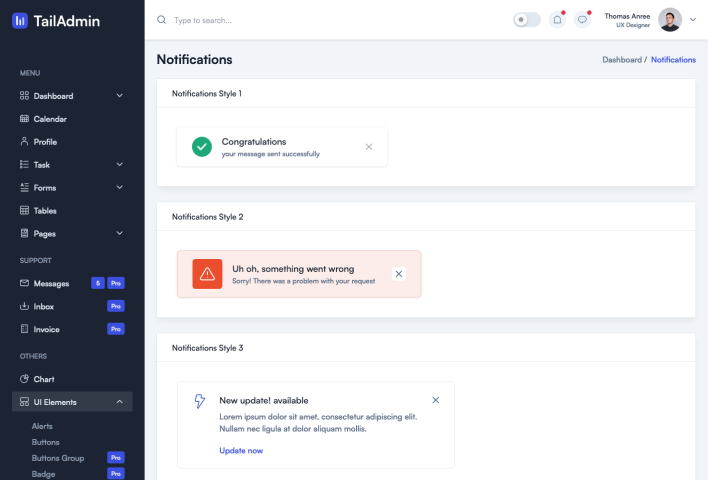Go to Dashboard via breadcrumb link

621,60
